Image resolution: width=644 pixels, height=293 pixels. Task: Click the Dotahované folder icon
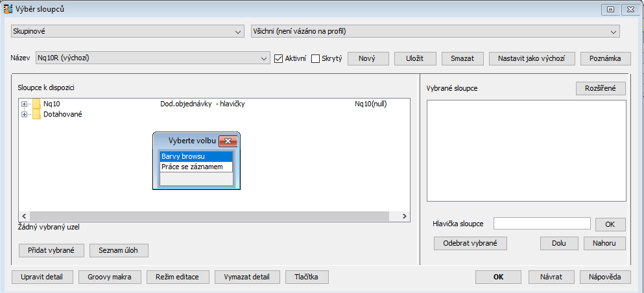[36, 115]
